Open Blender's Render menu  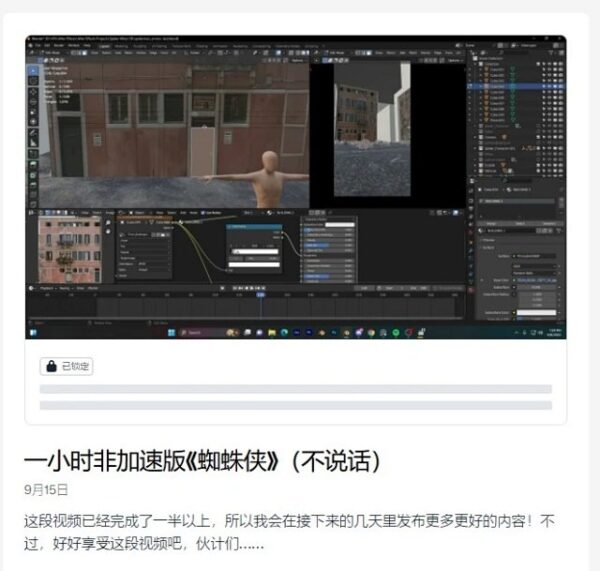pos(59,46)
